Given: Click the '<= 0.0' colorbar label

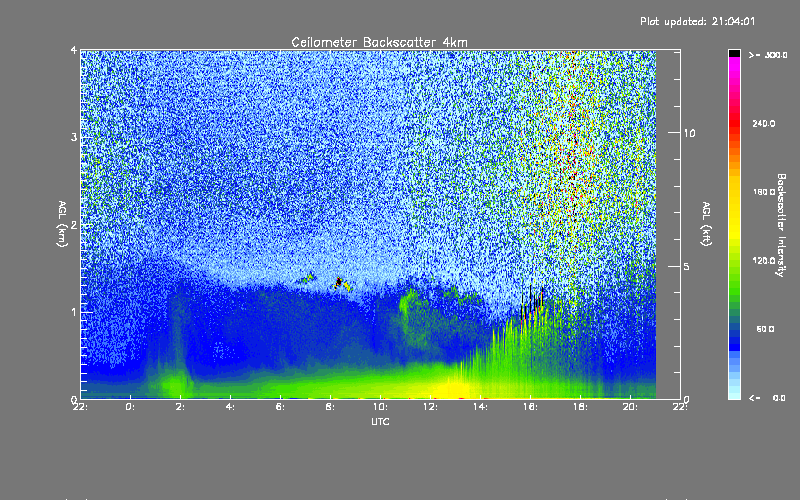Looking at the screenshot, I should [767, 398].
